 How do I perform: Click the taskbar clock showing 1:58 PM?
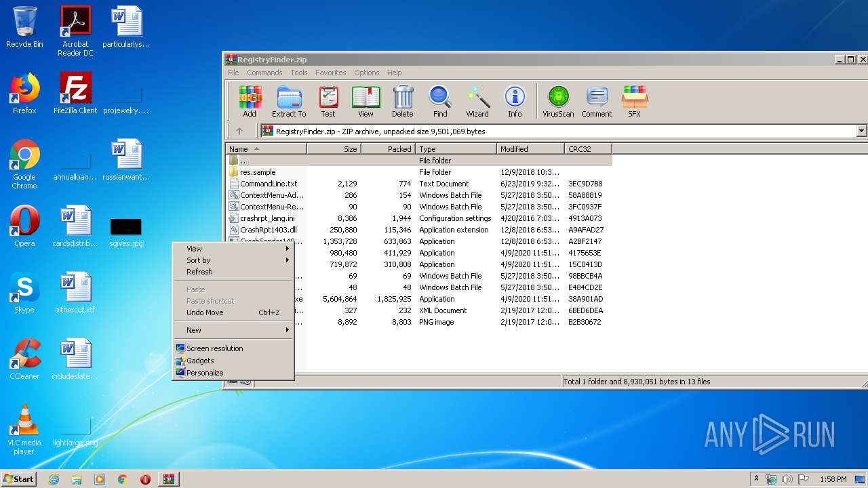[833, 479]
